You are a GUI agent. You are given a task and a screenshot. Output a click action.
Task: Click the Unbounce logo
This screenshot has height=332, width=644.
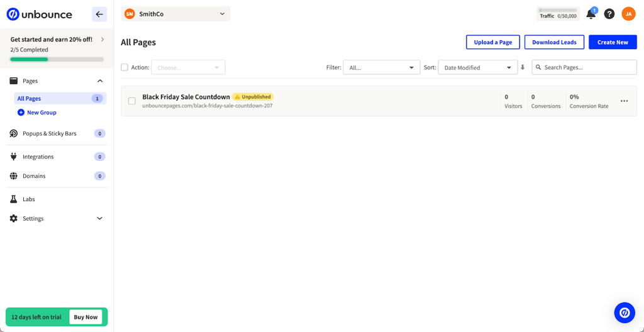[39, 14]
